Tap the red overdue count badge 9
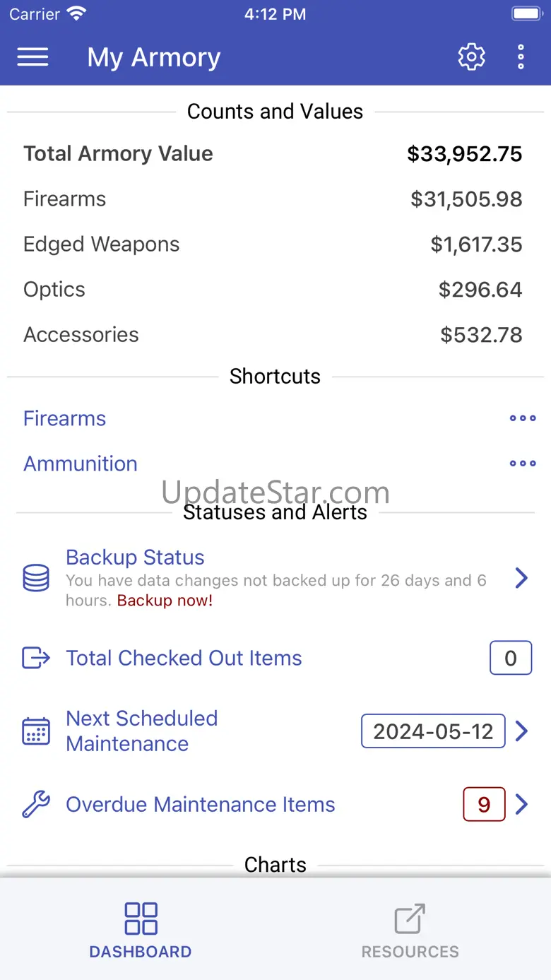 point(484,804)
